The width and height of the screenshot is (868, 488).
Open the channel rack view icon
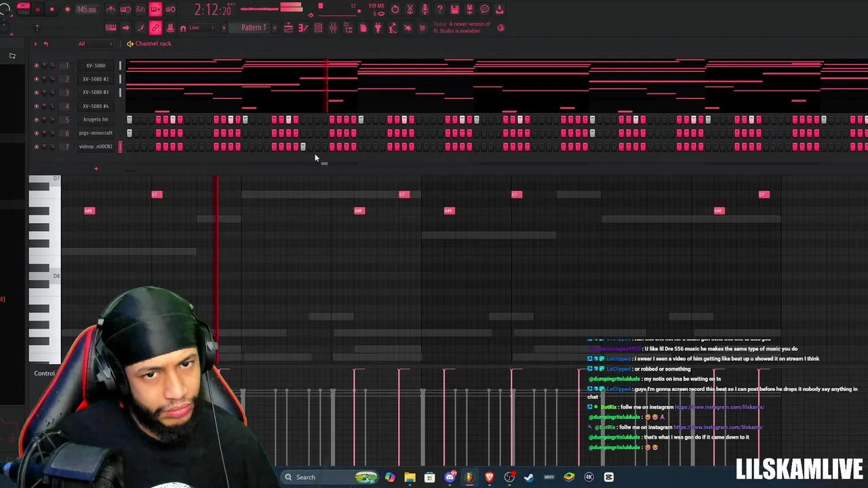[x=318, y=28]
